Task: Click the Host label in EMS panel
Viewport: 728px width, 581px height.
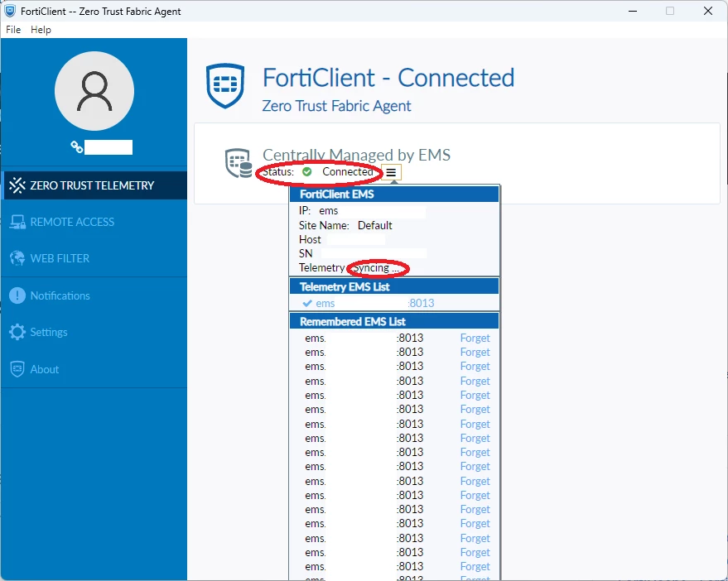Action: point(310,239)
